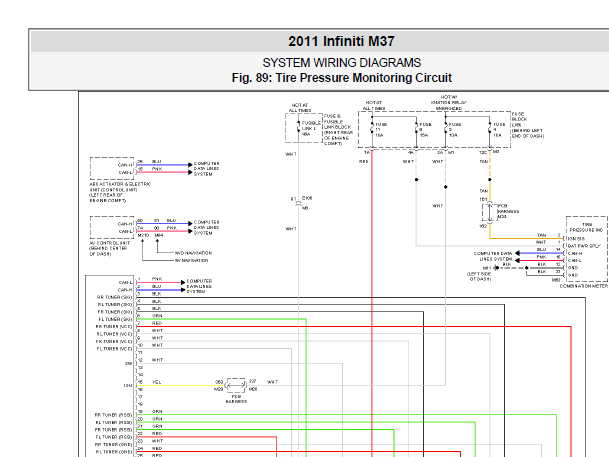Select the "RR TUNER (RSSI)" pin label

(x=113, y=415)
